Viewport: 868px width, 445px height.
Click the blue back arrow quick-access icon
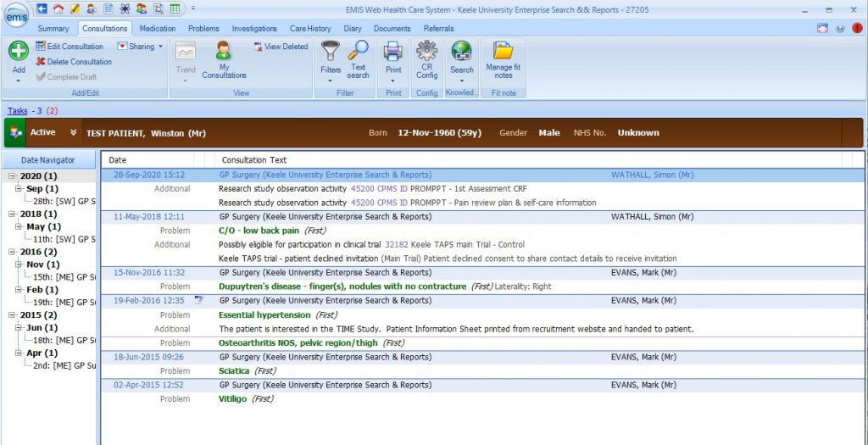pyautogui.click(x=42, y=8)
